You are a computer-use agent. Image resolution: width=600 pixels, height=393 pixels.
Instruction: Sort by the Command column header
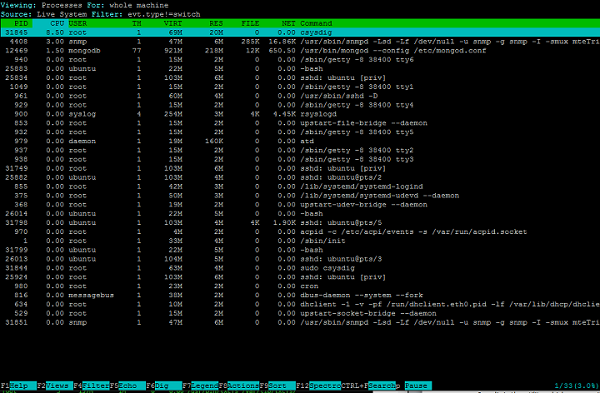coord(316,23)
